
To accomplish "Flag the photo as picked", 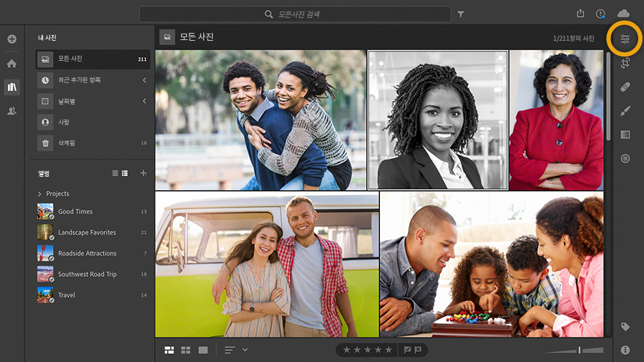I will pyautogui.click(x=407, y=350).
